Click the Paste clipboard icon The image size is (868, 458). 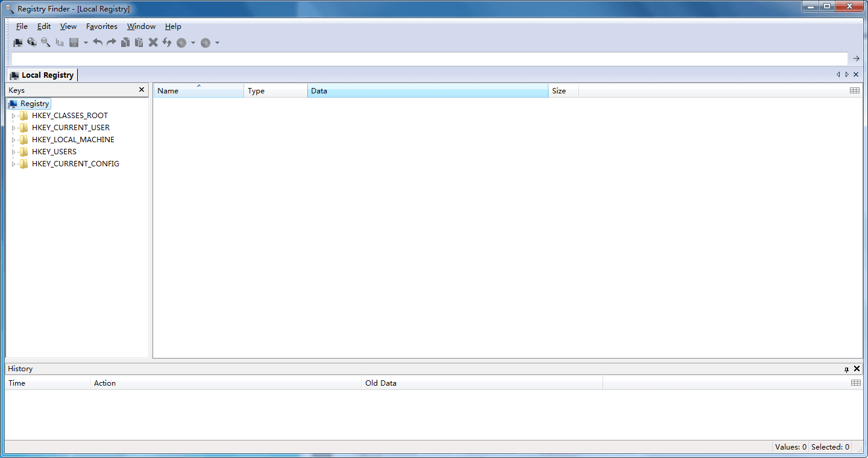(139, 42)
